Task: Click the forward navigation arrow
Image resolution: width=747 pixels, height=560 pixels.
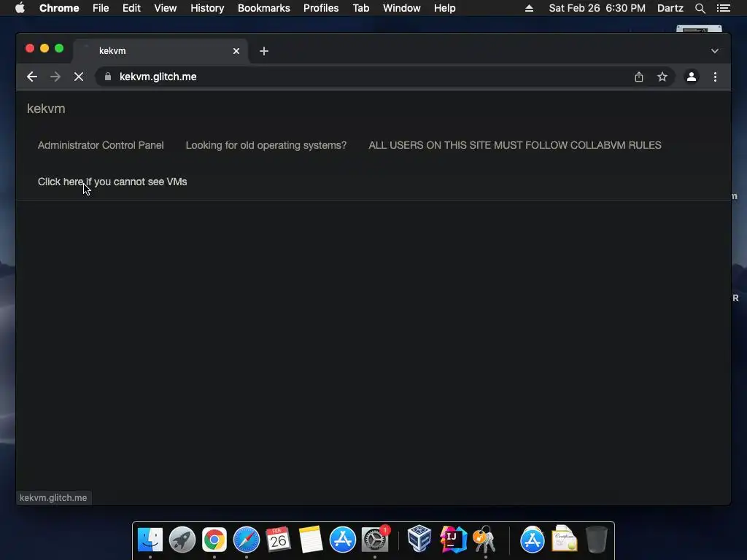Action: pos(55,77)
